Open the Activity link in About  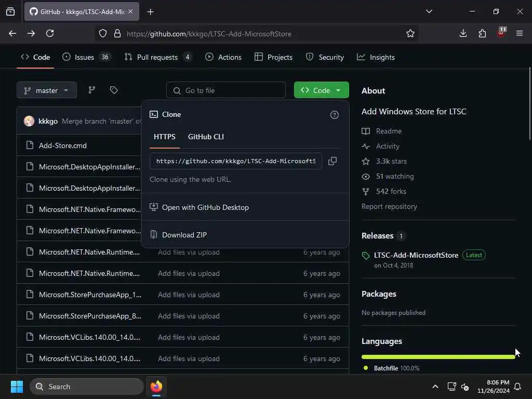tap(381, 146)
